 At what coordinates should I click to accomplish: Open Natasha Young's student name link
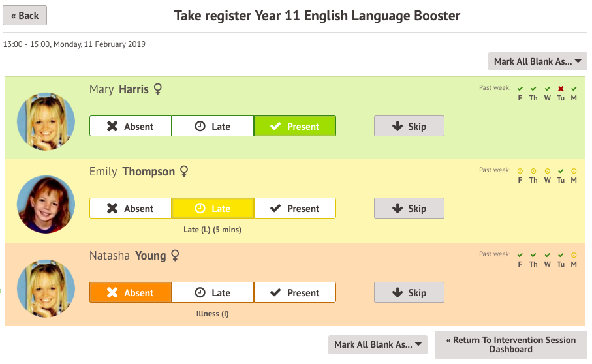point(127,256)
